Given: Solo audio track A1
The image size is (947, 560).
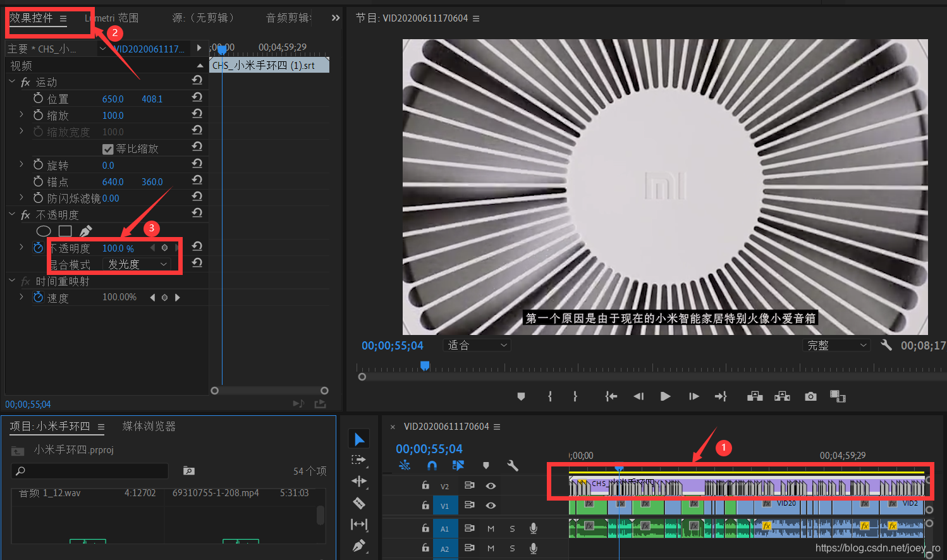Looking at the screenshot, I should point(512,528).
